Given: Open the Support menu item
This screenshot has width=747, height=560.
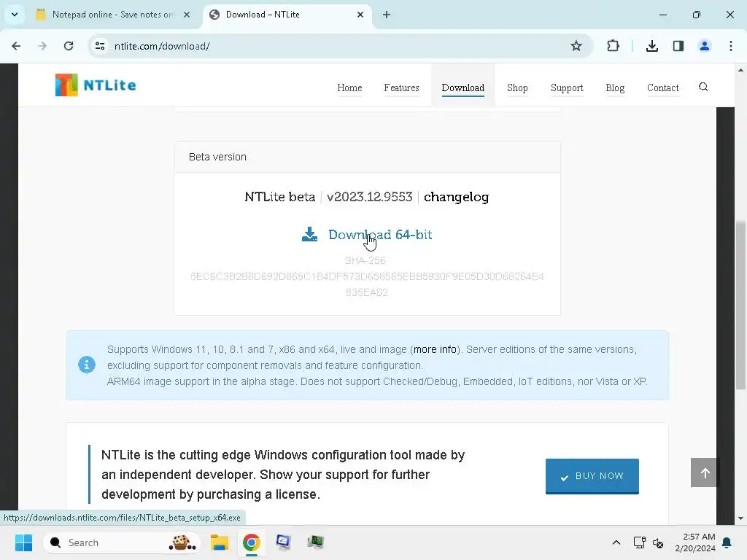Looking at the screenshot, I should pos(567,88).
